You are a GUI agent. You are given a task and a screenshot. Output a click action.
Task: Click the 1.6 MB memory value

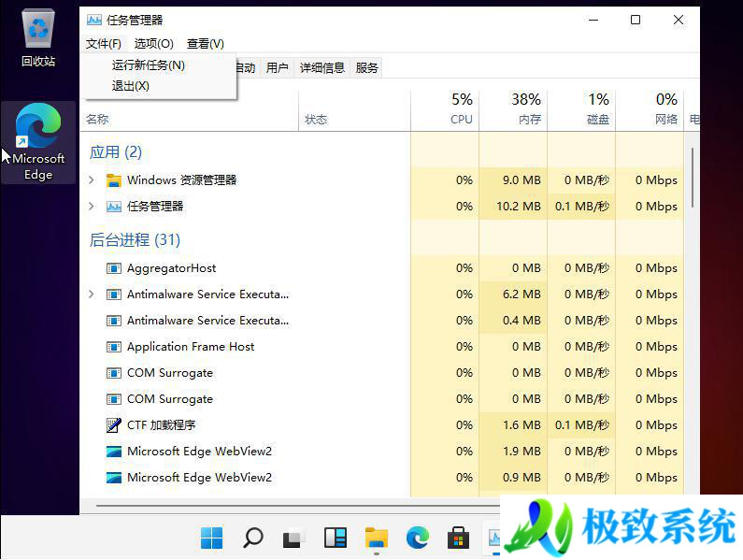pos(522,424)
